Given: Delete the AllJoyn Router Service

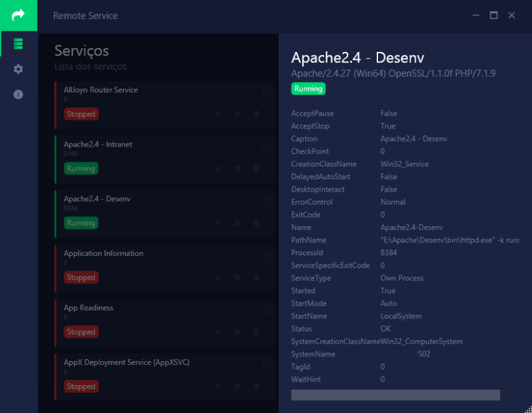Looking at the screenshot, I should tap(257, 114).
